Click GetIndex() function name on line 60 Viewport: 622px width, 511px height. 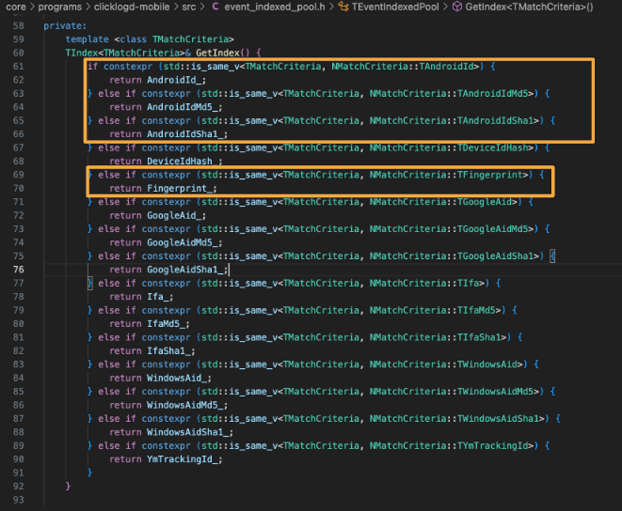[x=223, y=53]
